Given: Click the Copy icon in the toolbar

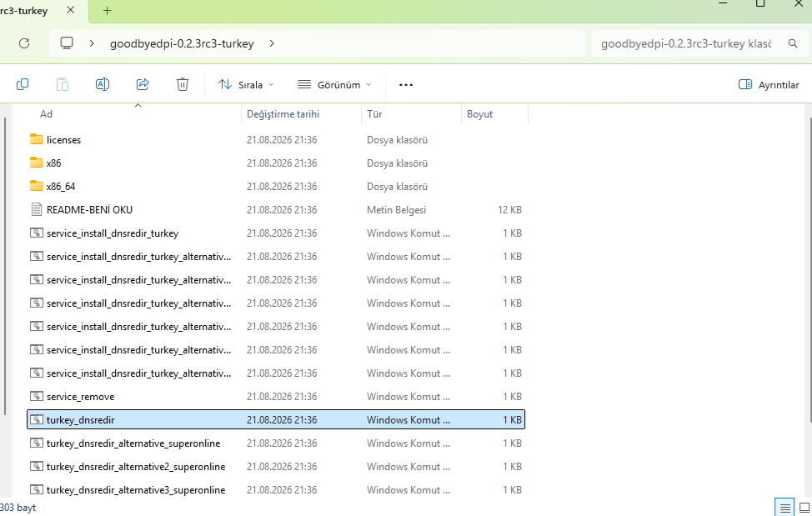Looking at the screenshot, I should click(x=23, y=84).
